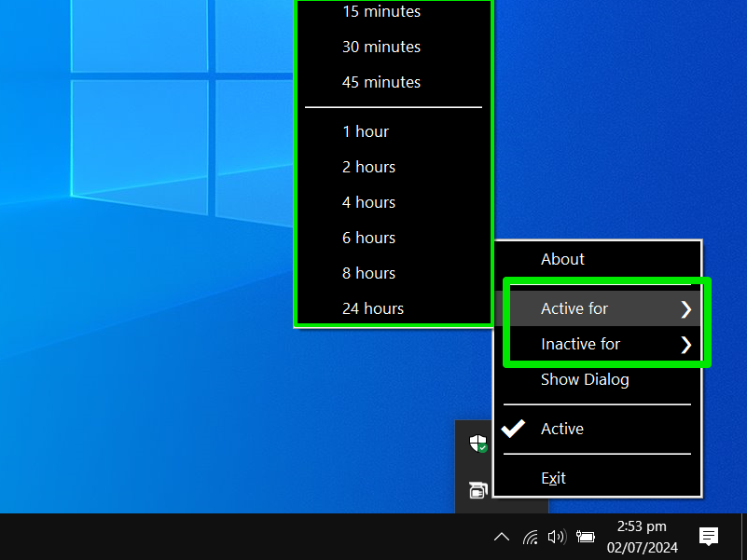Expand the Inactive for submenu arrow

685,344
